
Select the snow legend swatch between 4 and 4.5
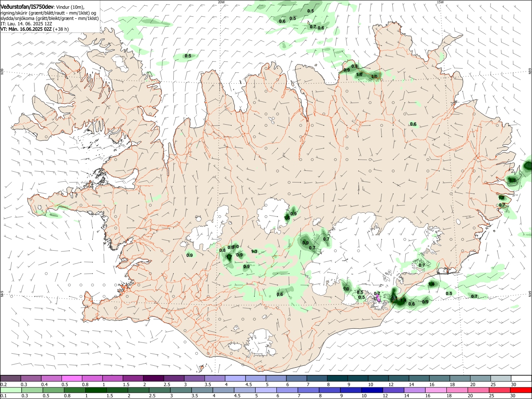(x=235, y=378)
